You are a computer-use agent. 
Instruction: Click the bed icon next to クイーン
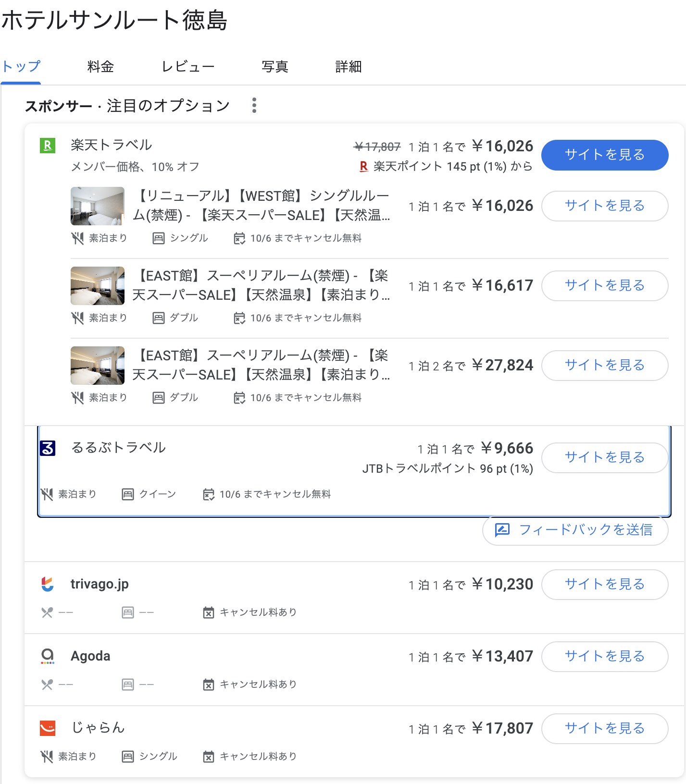(x=128, y=494)
